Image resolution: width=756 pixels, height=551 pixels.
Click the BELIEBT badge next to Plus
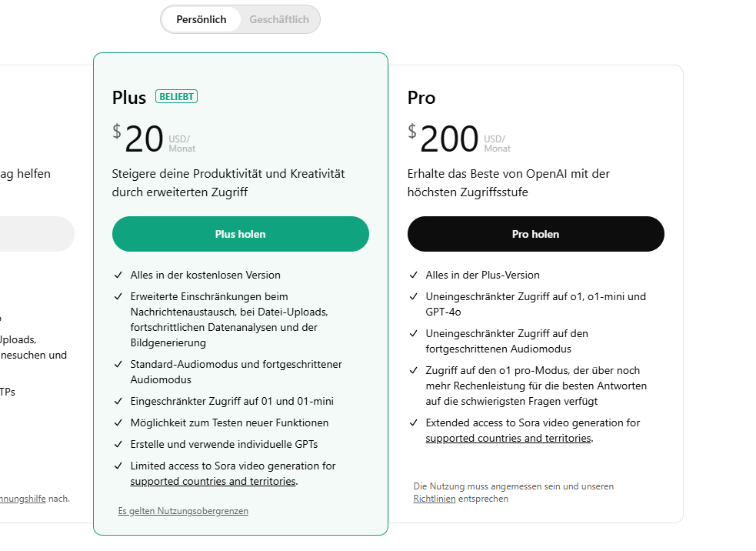click(177, 96)
